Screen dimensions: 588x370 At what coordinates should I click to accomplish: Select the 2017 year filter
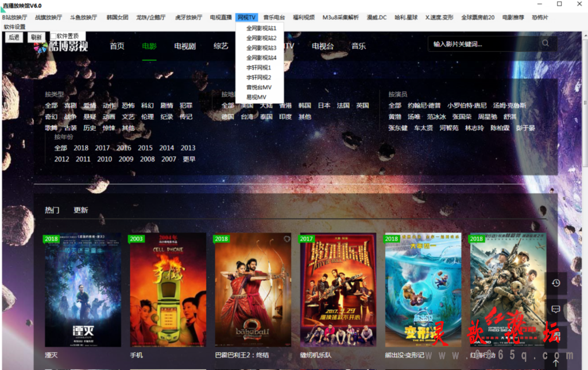click(102, 148)
